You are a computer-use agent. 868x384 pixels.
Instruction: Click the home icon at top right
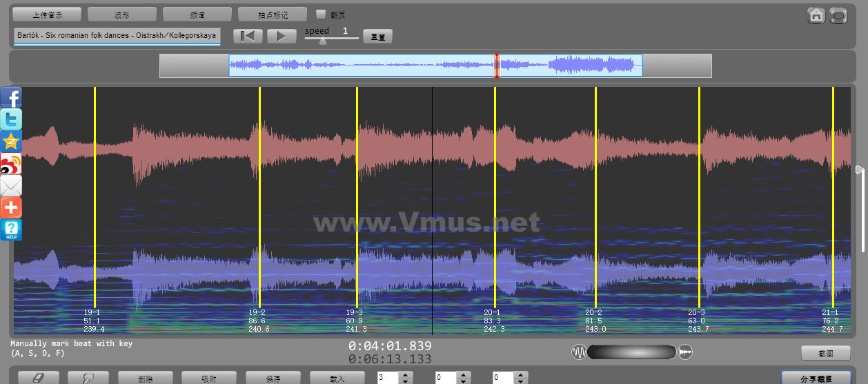[x=816, y=16]
